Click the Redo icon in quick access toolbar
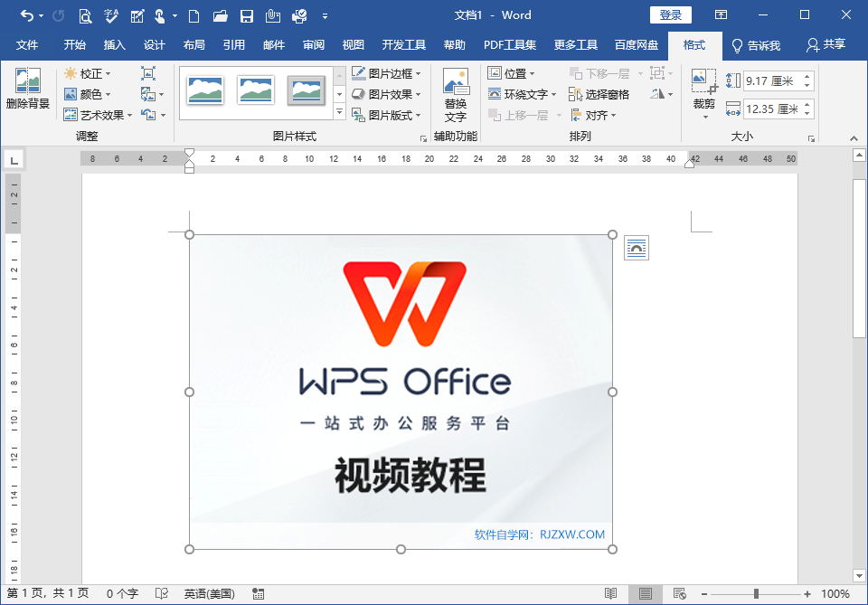The width and height of the screenshot is (868, 605). point(58,15)
